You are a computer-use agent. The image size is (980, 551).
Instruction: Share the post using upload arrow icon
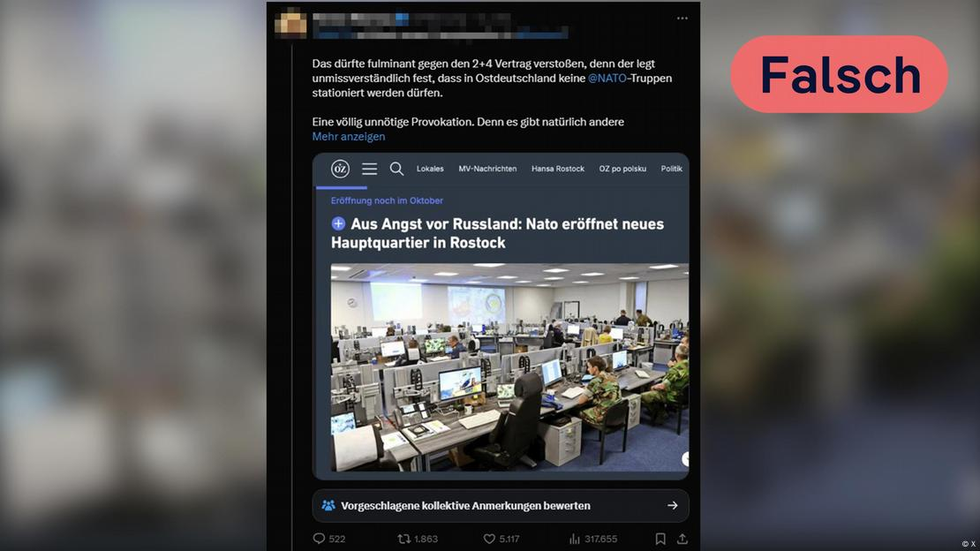click(x=682, y=539)
